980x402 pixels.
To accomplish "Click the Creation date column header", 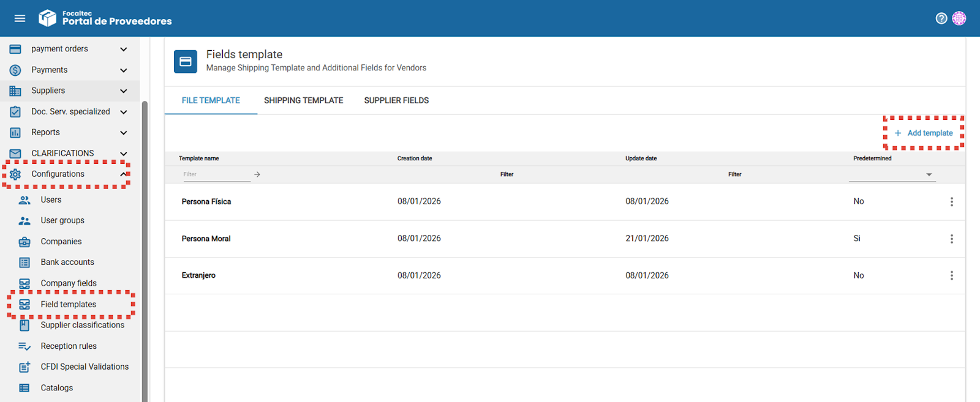I will pos(415,158).
